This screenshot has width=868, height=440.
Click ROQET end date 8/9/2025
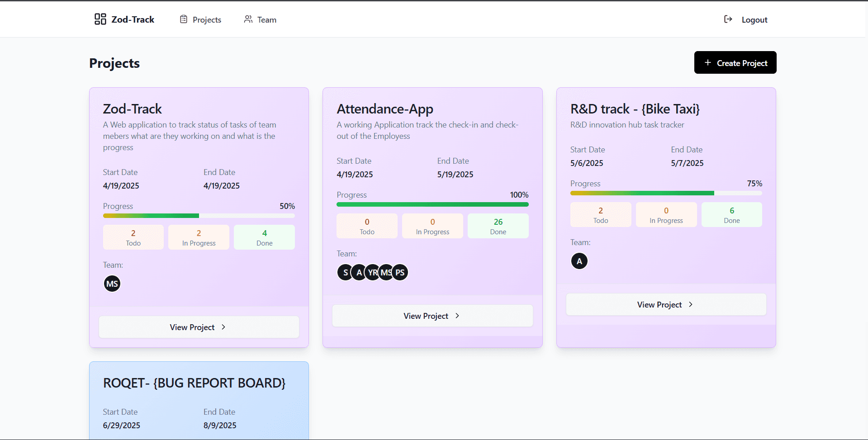[220, 426]
